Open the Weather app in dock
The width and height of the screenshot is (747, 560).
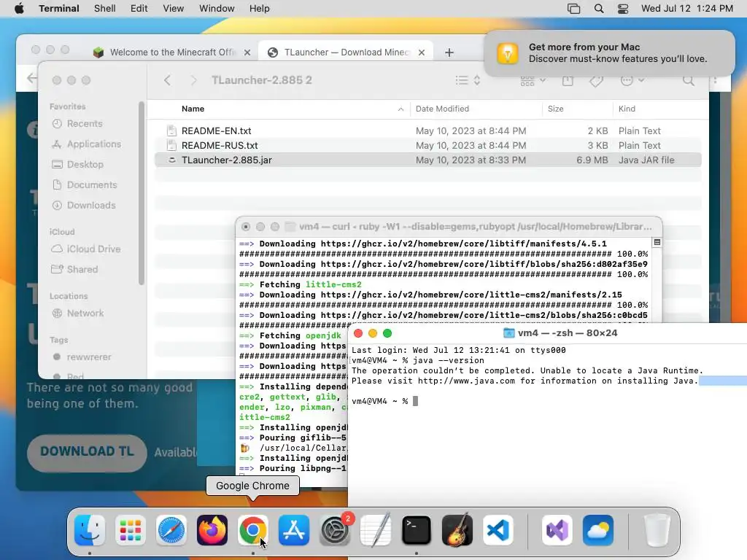pos(598,530)
